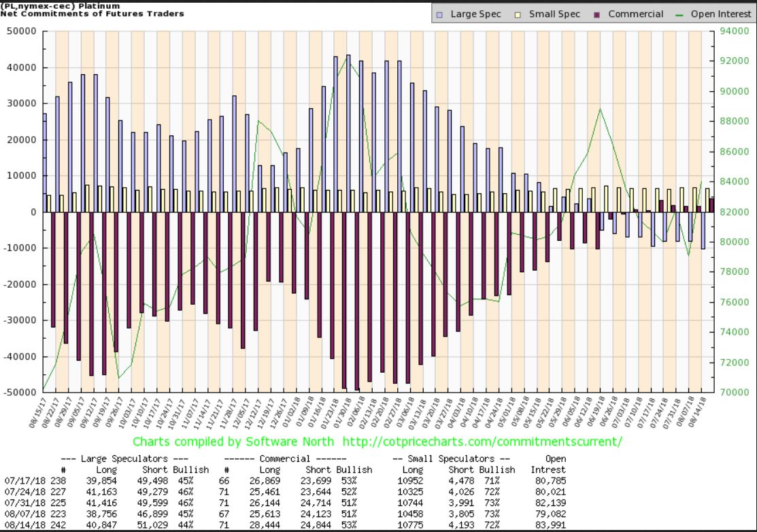Select the Commercial legend color swatch
757x532 pixels.
(597, 14)
